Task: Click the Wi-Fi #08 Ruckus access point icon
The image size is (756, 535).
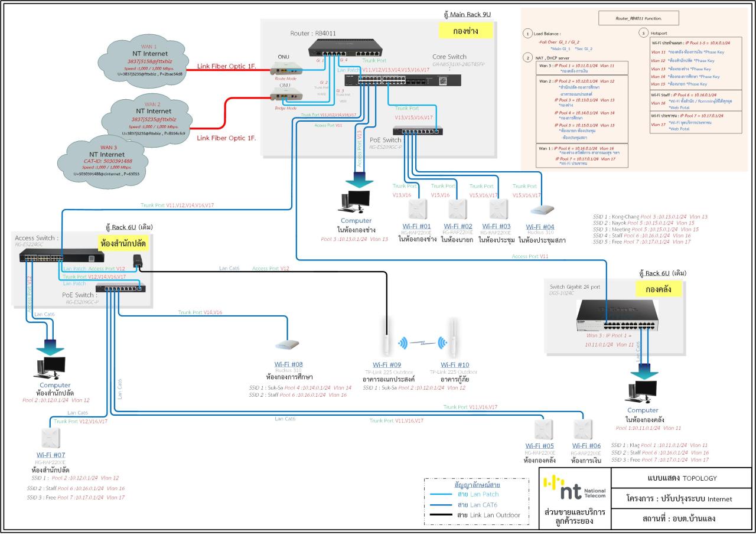Action: click(x=288, y=345)
